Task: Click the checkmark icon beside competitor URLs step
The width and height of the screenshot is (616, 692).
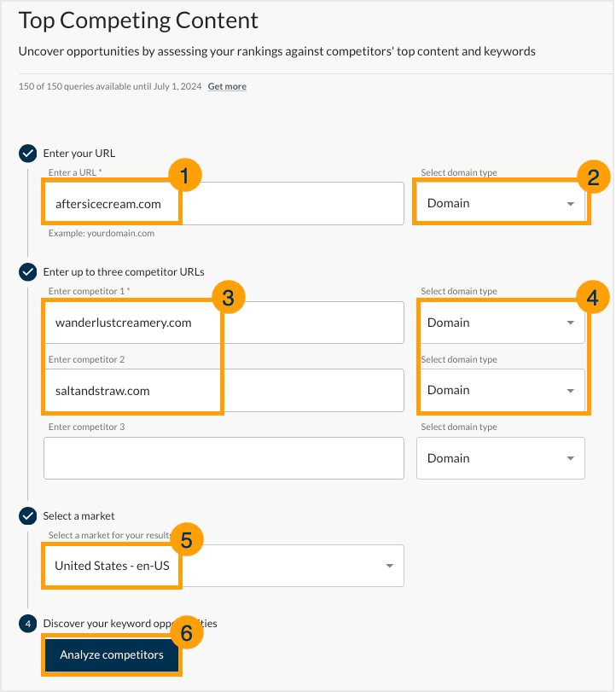Action: [26, 272]
